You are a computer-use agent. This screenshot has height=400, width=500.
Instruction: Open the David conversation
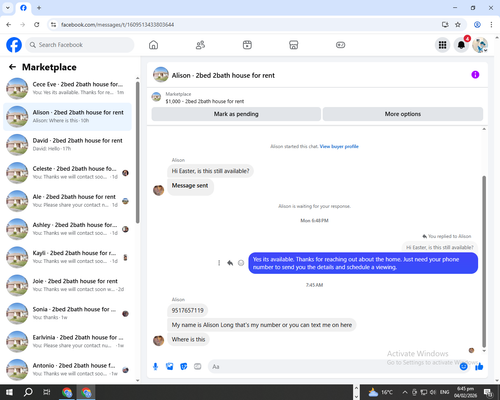[67, 145]
